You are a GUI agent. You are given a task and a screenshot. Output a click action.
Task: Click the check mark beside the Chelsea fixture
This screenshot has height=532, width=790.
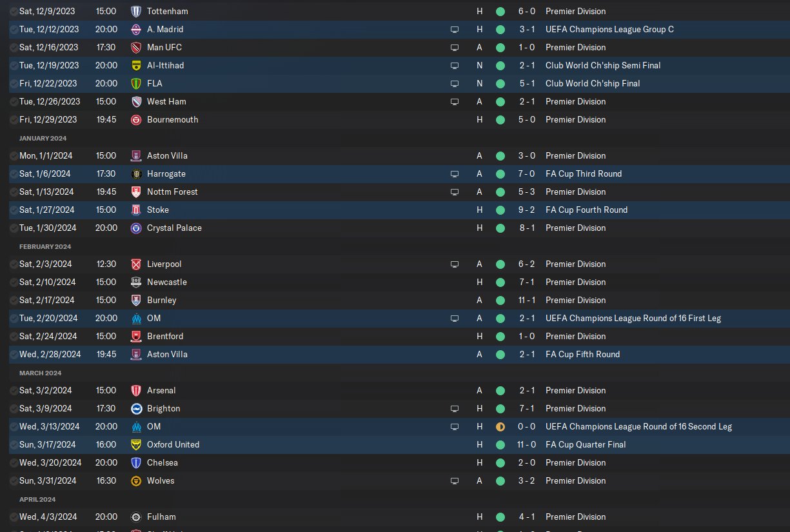click(x=14, y=463)
